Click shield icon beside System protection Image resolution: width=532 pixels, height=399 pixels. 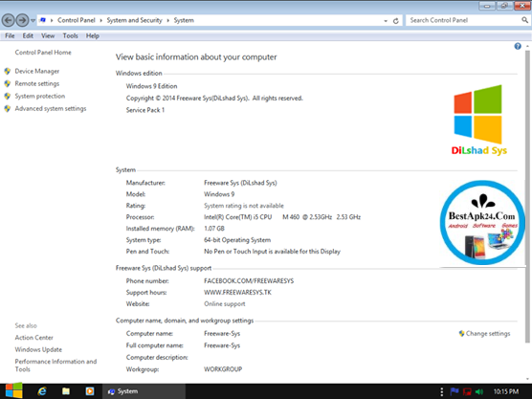pyautogui.click(x=7, y=97)
